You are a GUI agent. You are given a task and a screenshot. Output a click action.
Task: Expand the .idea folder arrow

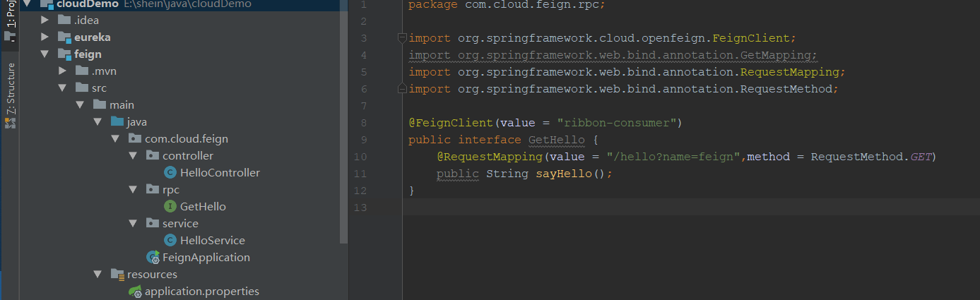coord(45,20)
